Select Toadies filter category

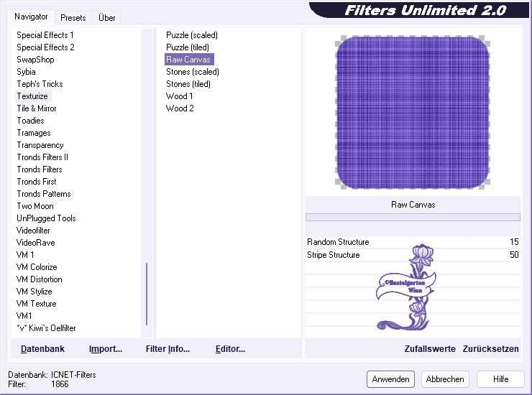[x=30, y=121]
